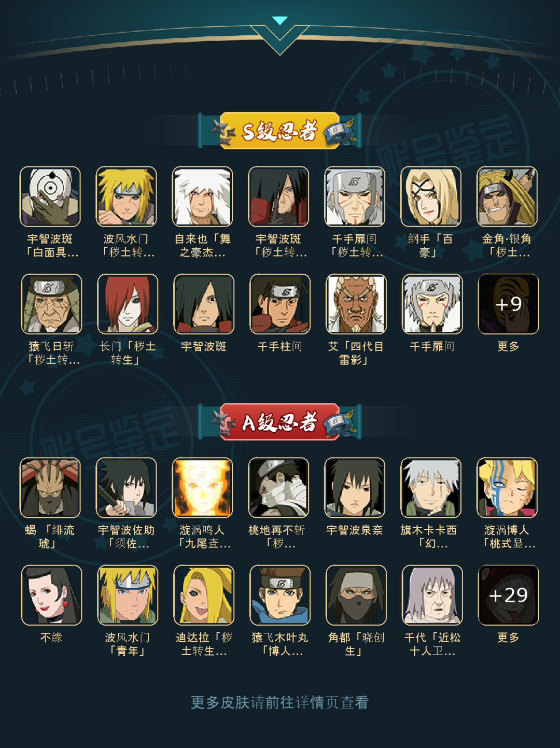Select the 宇智波斑「白面具」 masked ninja avatar
This screenshot has height=748, width=560.
pyautogui.click(x=50, y=196)
